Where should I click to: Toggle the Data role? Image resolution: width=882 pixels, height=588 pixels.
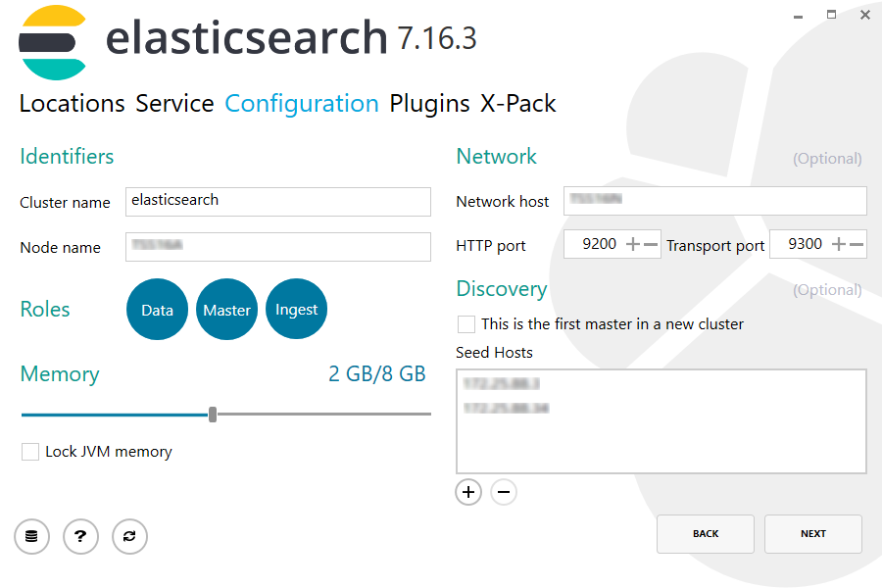(x=157, y=309)
